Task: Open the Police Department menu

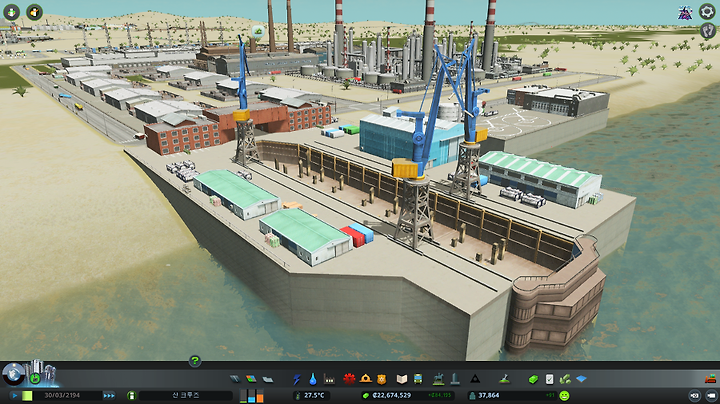Action: click(382, 379)
